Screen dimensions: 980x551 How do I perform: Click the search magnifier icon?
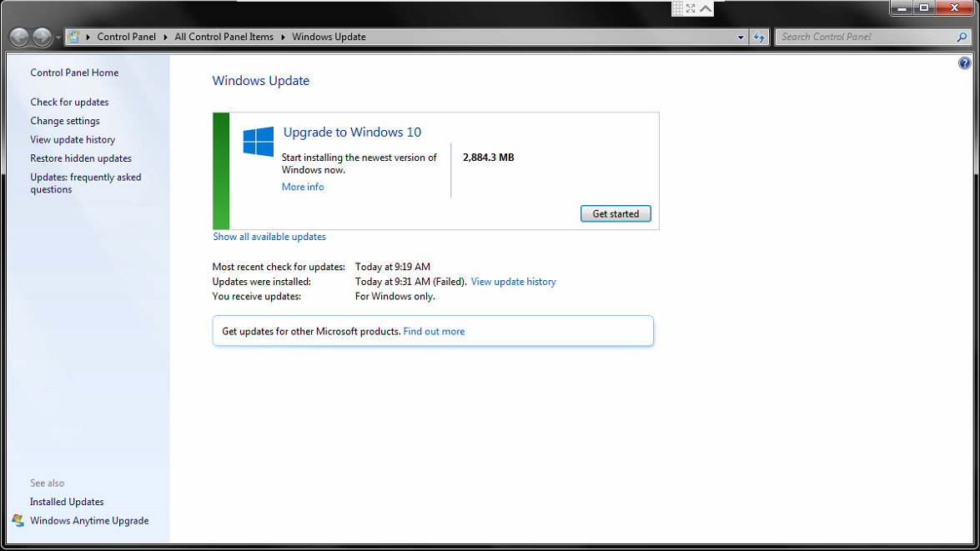962,37
